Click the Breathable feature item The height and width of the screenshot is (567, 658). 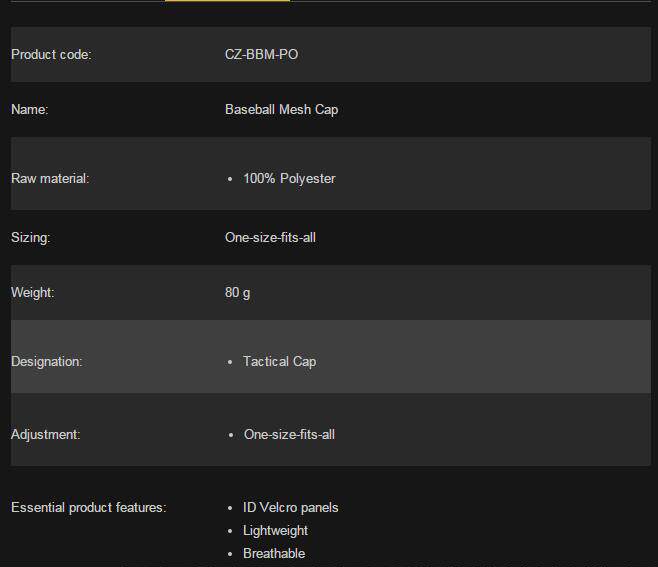(274, 553)
